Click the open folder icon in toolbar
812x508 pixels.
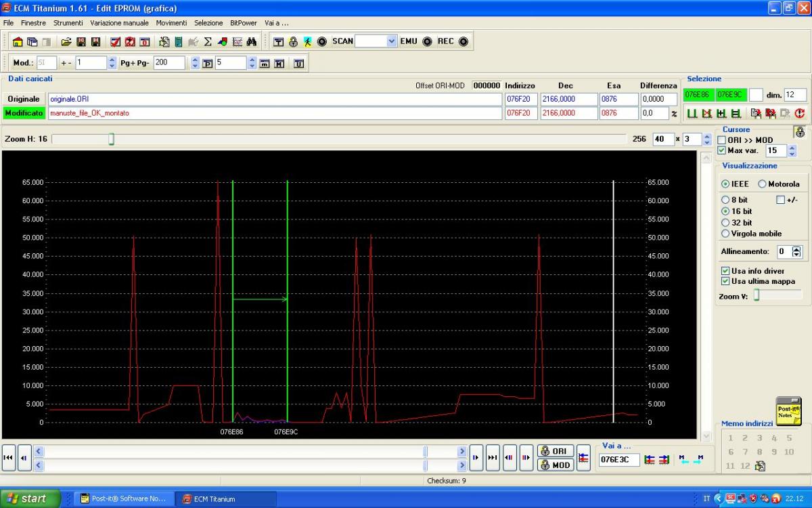[66, 41]
